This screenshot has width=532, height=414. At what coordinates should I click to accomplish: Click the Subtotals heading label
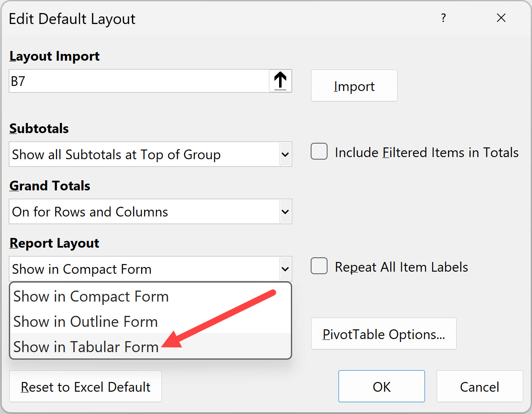coord(39,128)
